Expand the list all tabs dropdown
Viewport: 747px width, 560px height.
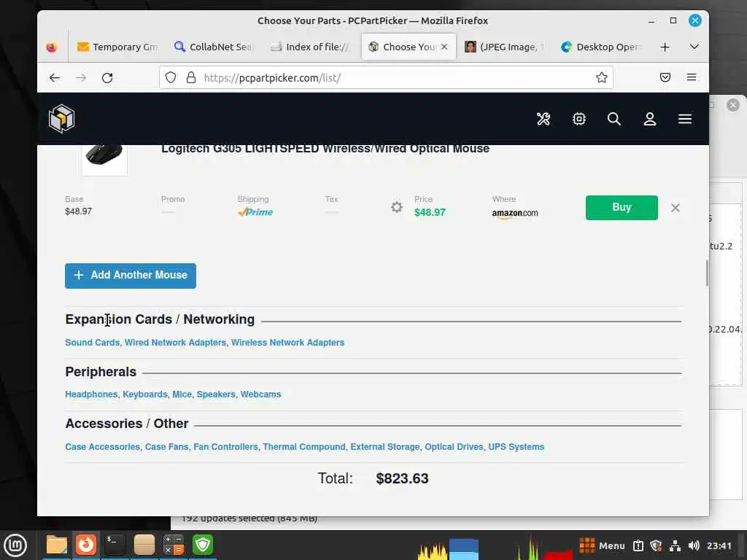point(694,47)
